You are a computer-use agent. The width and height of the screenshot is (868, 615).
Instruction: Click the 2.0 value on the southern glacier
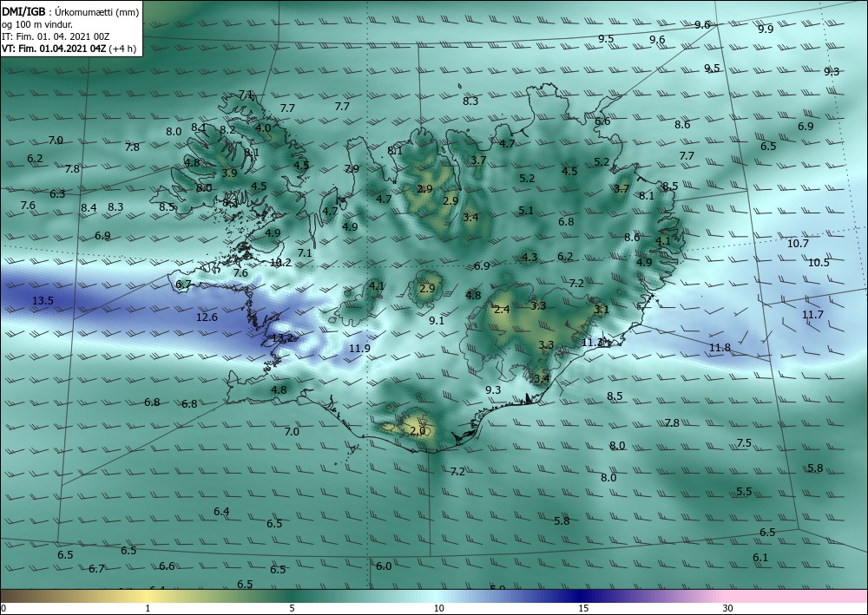(418, 431)
